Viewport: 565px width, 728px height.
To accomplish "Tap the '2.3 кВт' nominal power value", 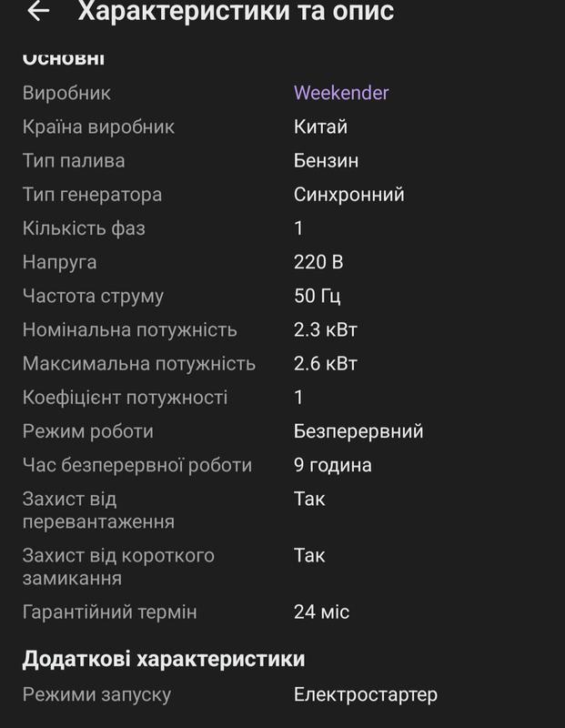I will 326,330.
